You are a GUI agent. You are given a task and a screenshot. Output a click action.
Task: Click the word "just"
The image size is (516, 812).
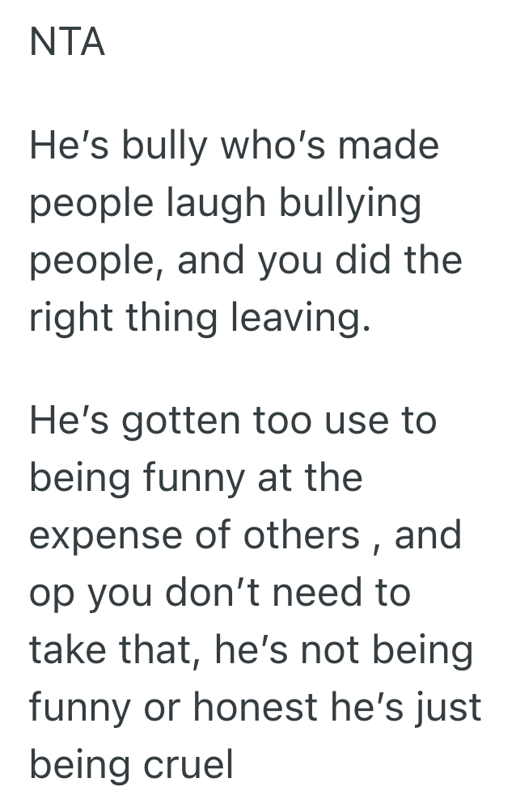(x=449, y=708)
